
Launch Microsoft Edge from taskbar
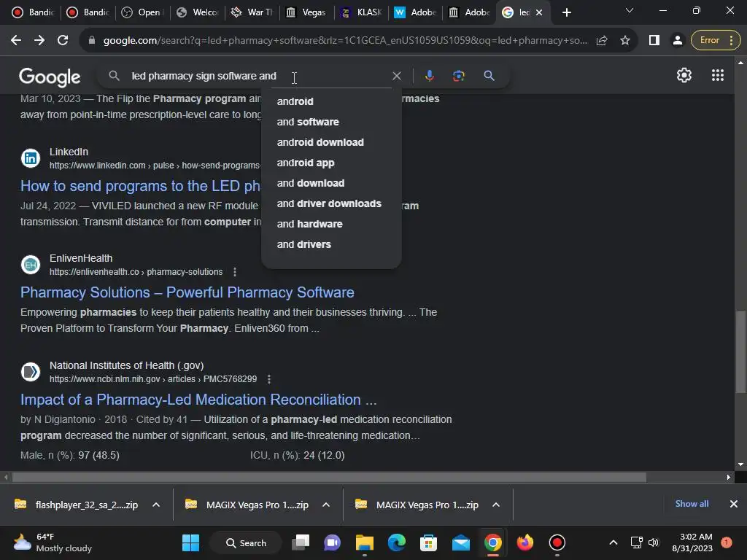click(x=396, y=542)
